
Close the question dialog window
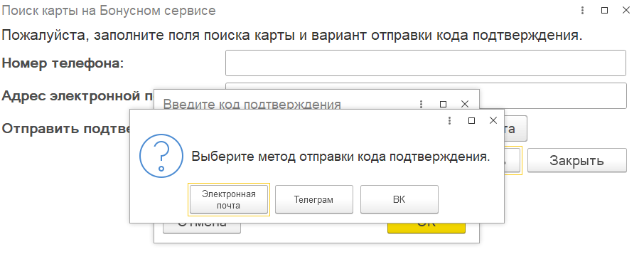493,120
